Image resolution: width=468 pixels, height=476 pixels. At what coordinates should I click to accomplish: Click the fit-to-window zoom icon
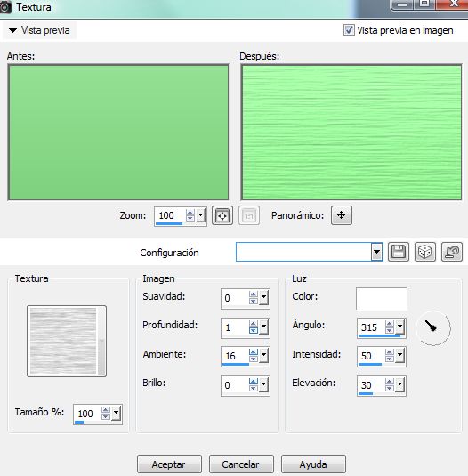(222, 215)
